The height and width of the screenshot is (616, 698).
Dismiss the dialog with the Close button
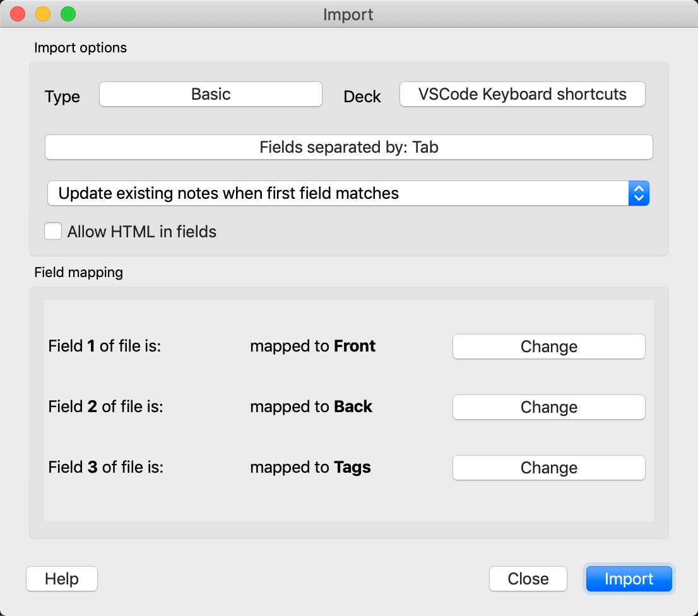(x=528, y=578)
